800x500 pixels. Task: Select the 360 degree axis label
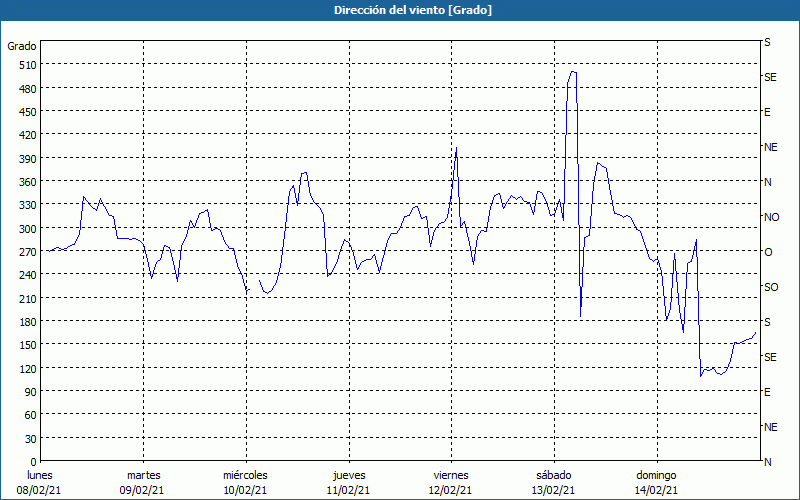click(28, 182)
